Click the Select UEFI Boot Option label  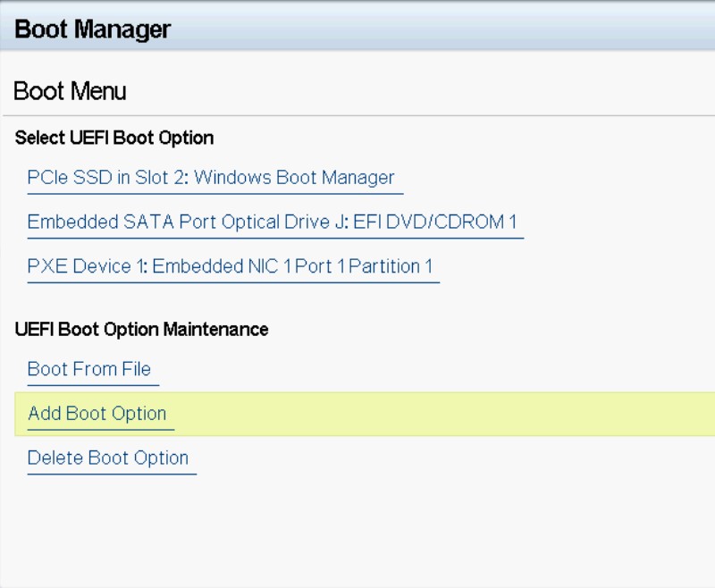tap(114, 138)
